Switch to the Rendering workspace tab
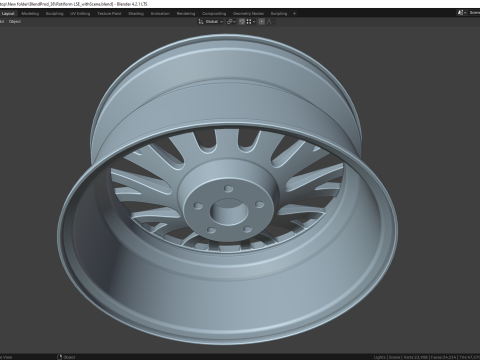Screen dimensions: 480x360 pyautogui.click(x=186, y=14)
